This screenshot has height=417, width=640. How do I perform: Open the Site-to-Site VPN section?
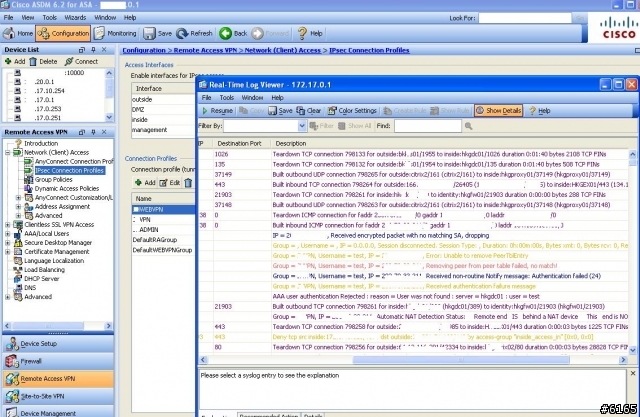coord(58,397)
